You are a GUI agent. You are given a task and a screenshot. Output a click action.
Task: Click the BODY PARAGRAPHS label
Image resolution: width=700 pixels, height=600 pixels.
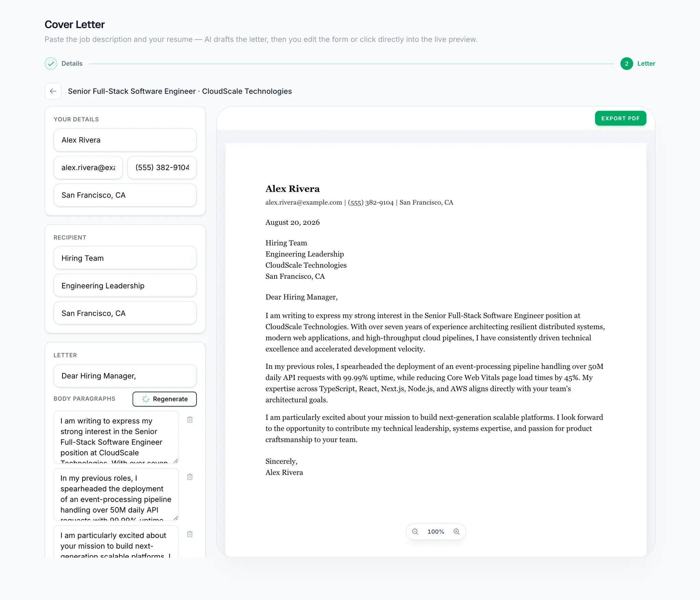click(84, 399)
